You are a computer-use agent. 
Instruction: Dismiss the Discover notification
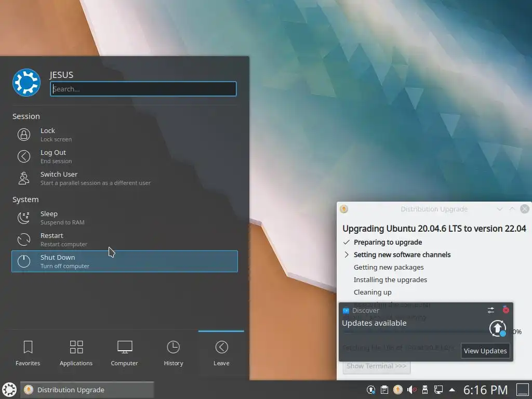506,310
